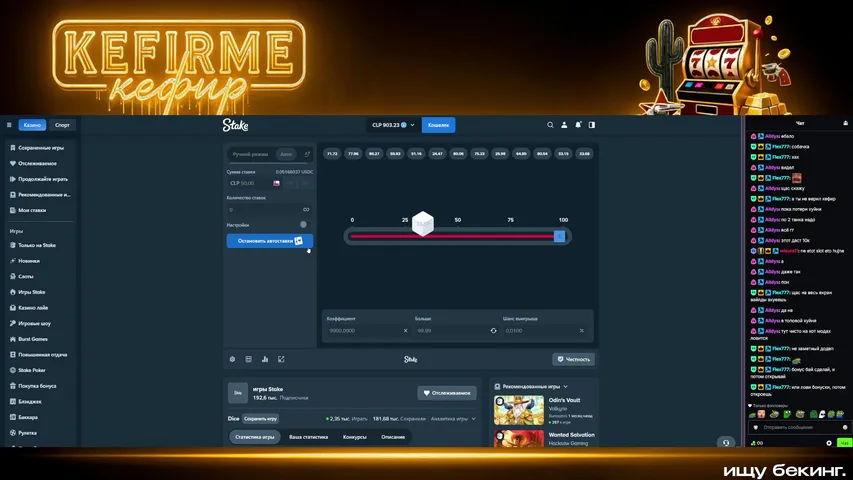Viewport: 853px width, 480px height.
Task: Click the Новинки sidebar icon
Action: (x=13, y=261)
